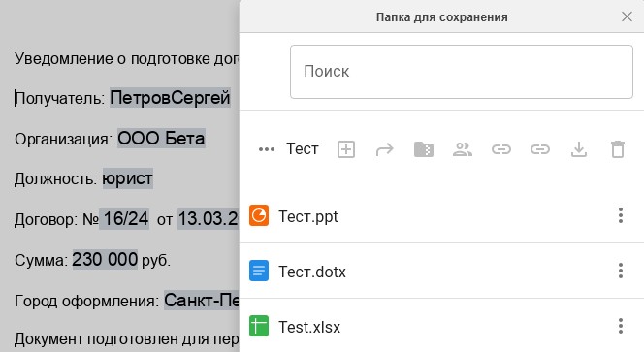The height and width of the screenshot is (352, 644).
Task: Open the people access sharing icon
Action: point(463,149)
